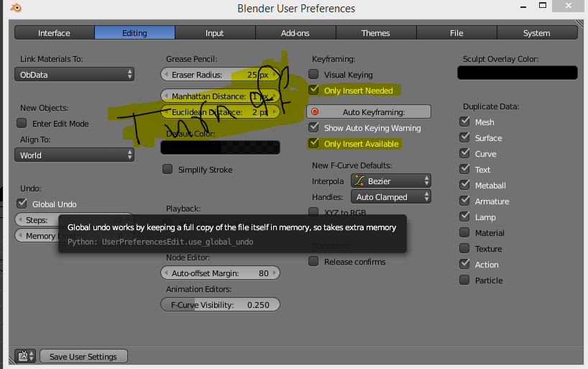
Task: Toggle the Curve duplicate data checkbox
Action: click(x=464, y=153)
